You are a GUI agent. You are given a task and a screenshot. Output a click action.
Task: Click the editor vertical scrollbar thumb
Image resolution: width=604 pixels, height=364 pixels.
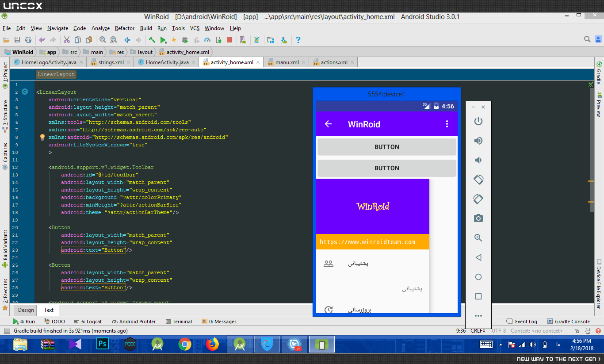(592, 150)
